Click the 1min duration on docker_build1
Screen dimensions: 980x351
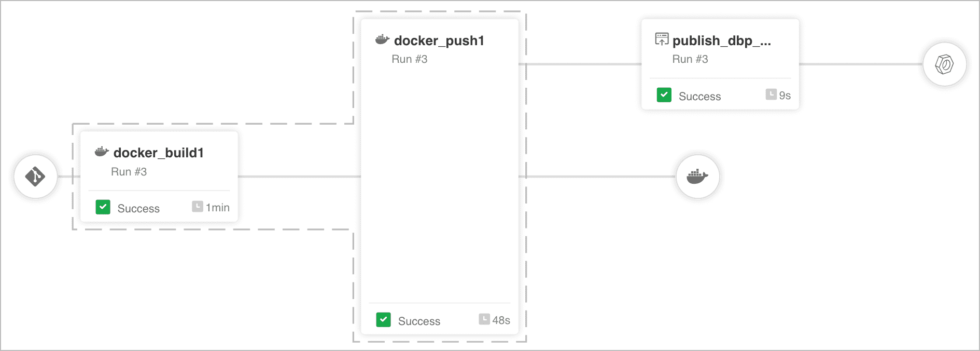(x=218, y=208)
